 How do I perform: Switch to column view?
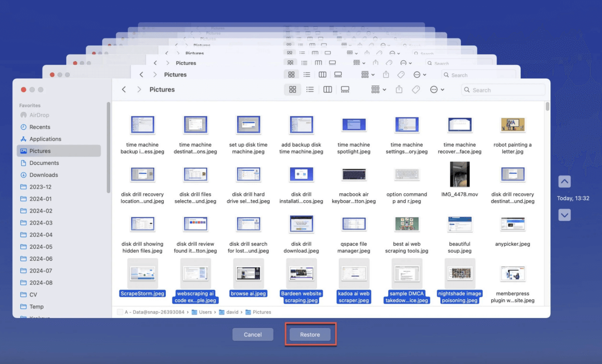(328, 89)
